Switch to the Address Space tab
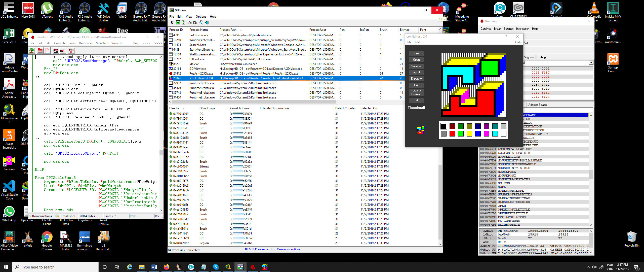 [538, 105]
